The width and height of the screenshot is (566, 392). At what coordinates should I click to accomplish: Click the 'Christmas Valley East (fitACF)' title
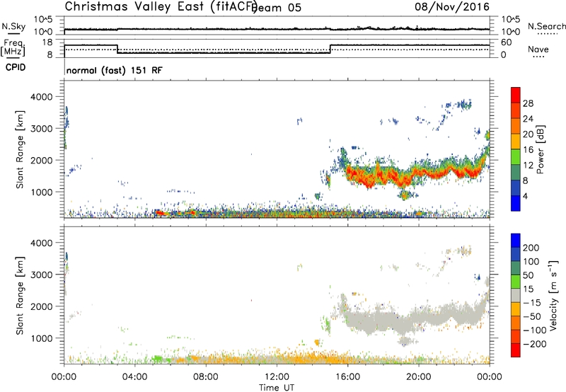(161, 7)
